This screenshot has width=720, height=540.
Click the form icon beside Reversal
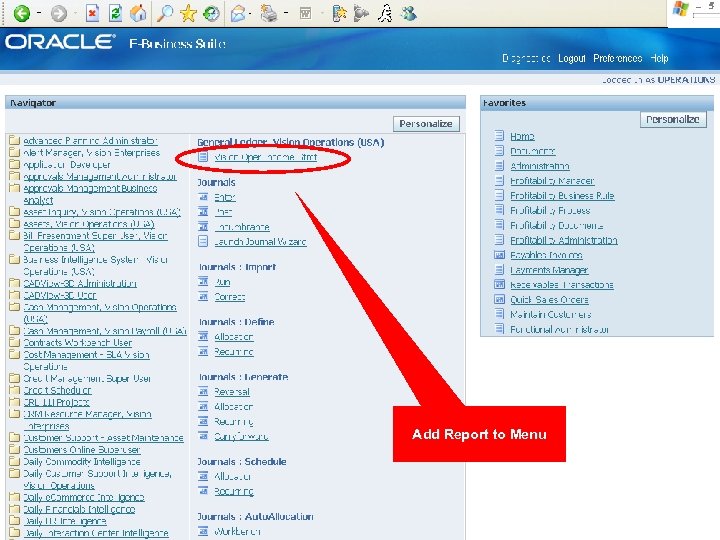(x=203, y=391)
